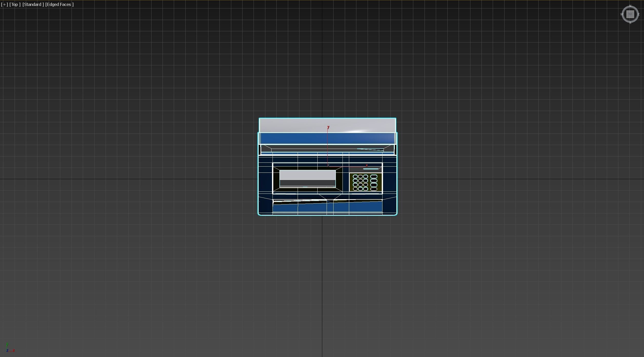The height and width of the screenshot is (357, 644).
Task: Click the W compass label on ViewCube
Action: tap(622, 14)
